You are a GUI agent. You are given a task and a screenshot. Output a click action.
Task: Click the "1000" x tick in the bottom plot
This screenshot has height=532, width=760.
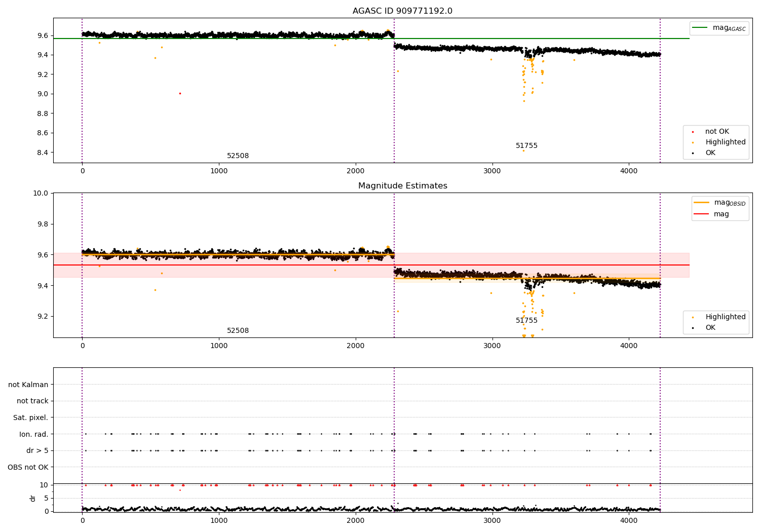click(x=219, y=521)
